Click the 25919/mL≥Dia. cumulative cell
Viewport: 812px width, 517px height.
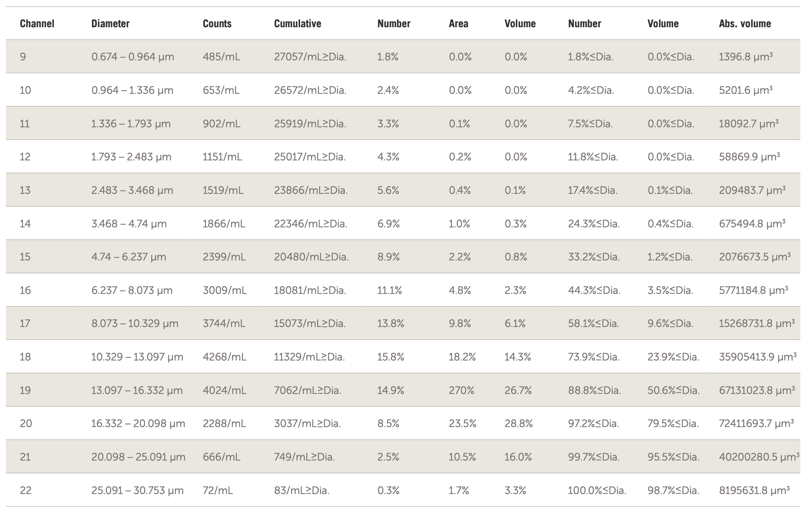click(310, 124)
